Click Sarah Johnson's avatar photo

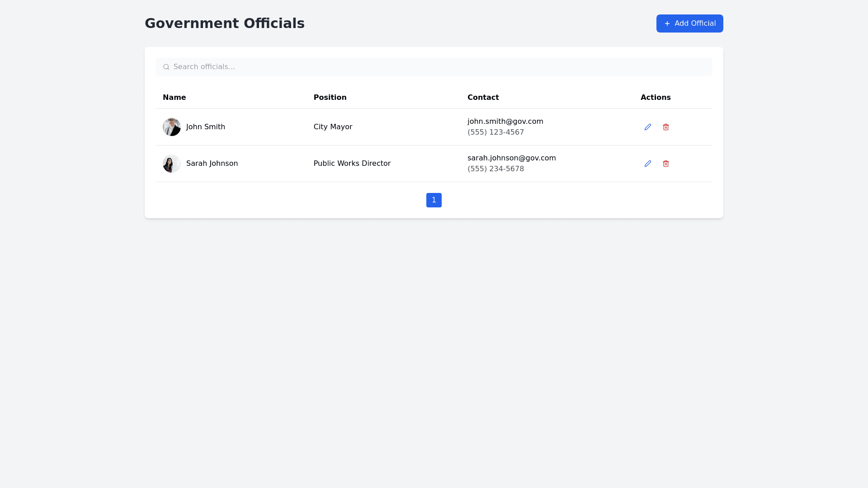[172, 164]
